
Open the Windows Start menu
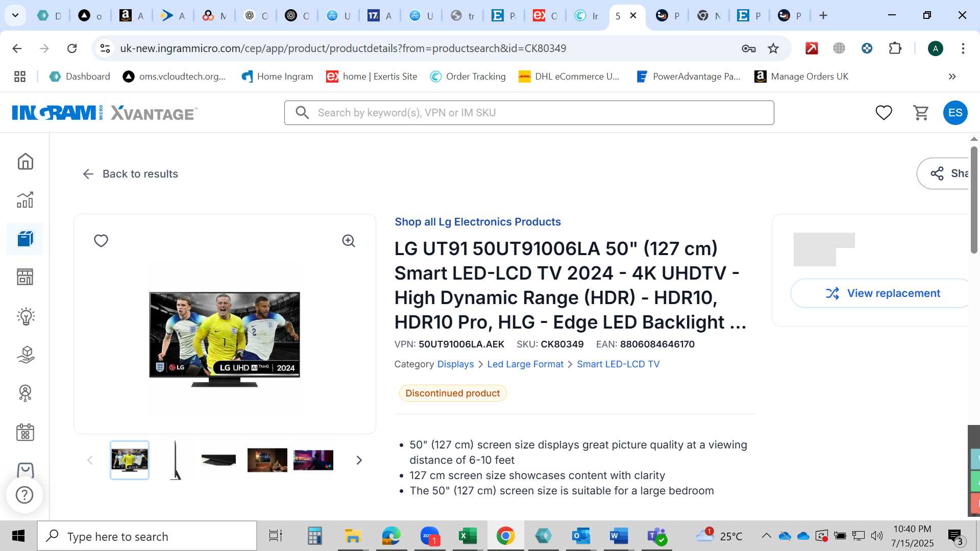pos(18,536)
